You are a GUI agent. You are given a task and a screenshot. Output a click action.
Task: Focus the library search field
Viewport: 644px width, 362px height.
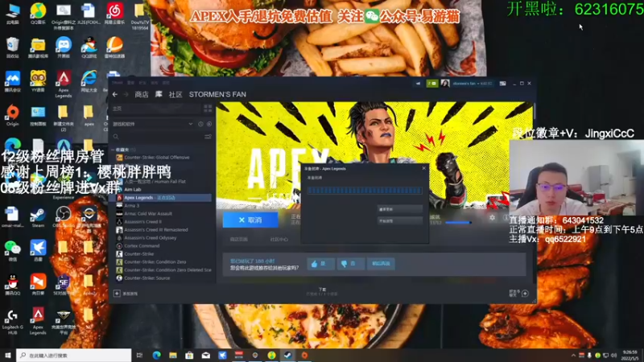[x=158, y=137]
